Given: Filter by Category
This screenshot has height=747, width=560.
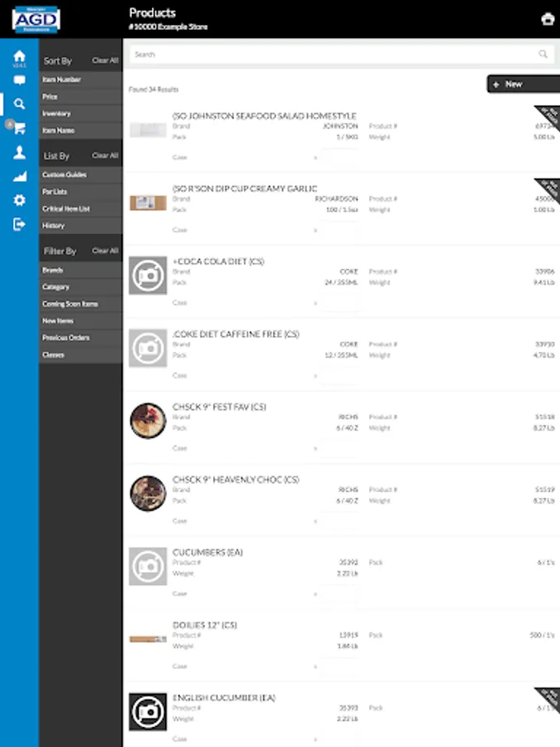Looking at the screenshot, I should 80,287.
